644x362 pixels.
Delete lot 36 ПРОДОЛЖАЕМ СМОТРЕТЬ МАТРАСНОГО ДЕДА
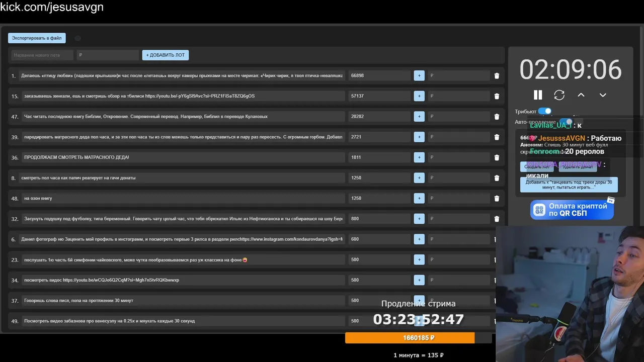497,157
